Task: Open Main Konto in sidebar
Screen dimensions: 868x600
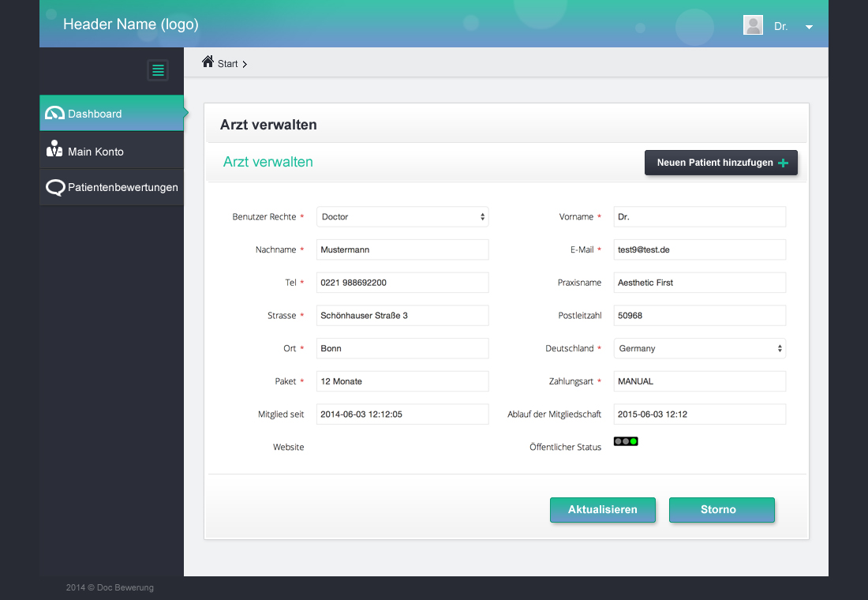Action: [111, 151]
